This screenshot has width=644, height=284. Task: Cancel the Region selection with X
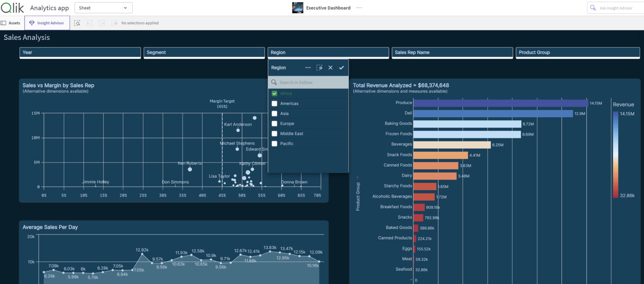tap(330, 68)
